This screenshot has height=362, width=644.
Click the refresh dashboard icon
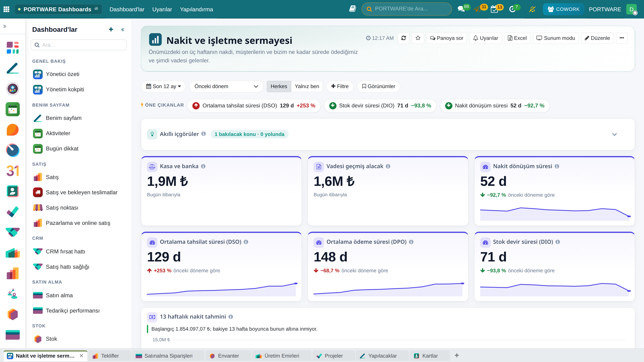[404, 38]
